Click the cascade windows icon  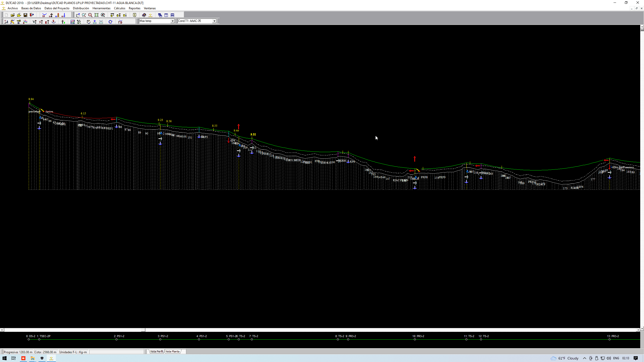coord(160,15)
